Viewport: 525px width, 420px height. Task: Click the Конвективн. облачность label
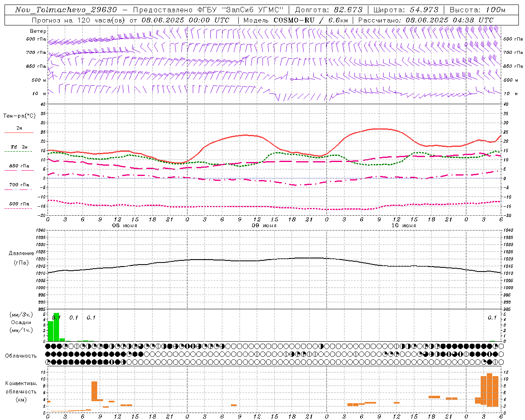point(21,388)
